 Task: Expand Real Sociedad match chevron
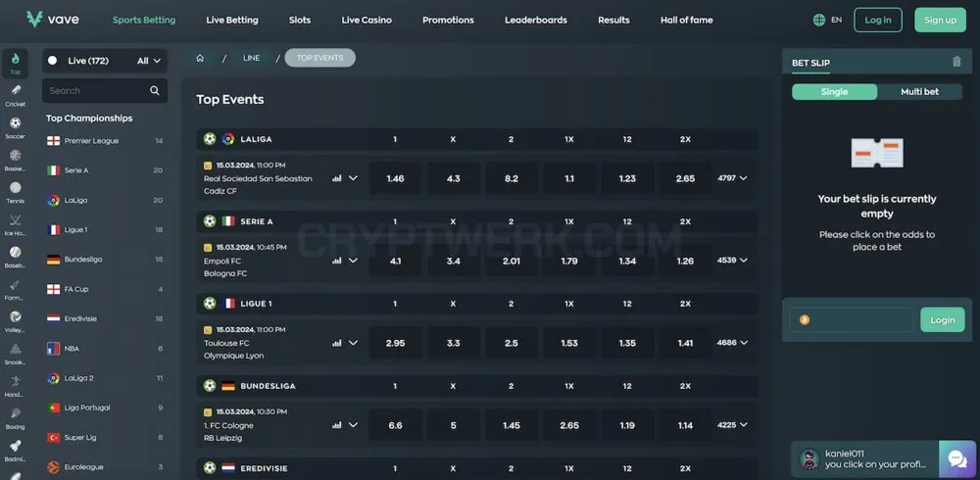coord(353,178)
